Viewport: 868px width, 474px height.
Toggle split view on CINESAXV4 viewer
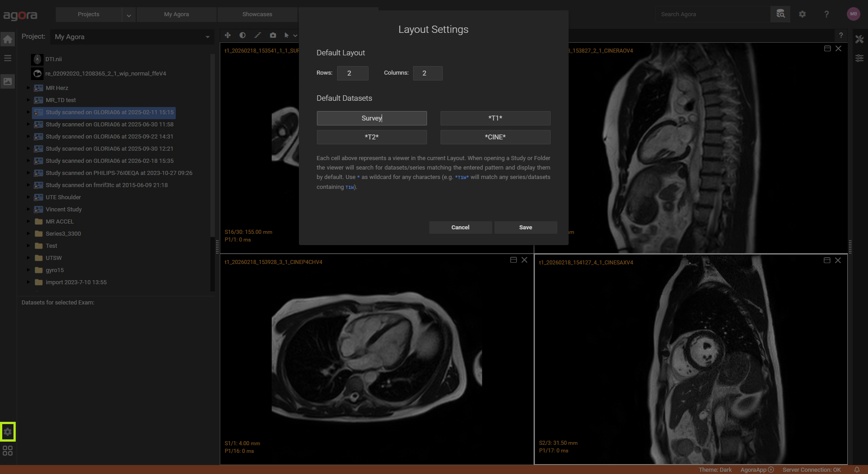tap(827, 260)
